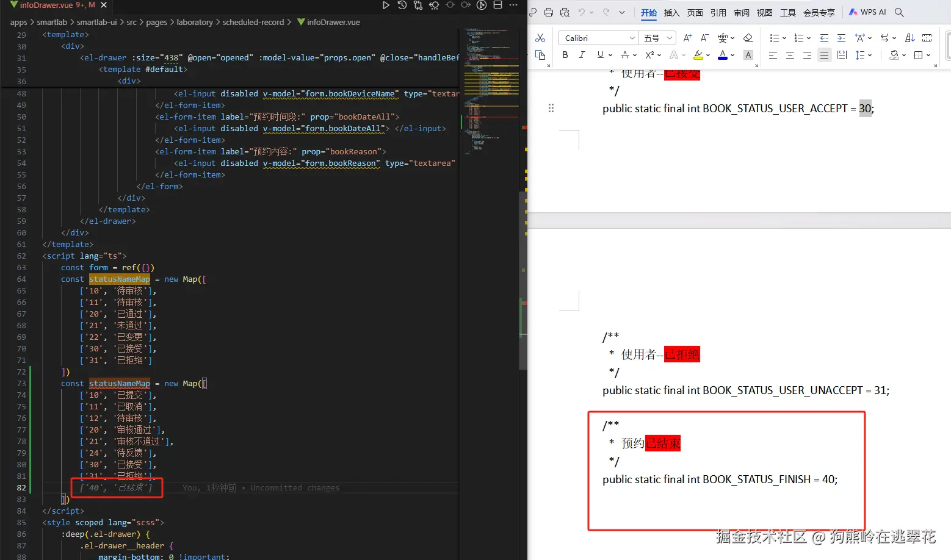Enable justified paragraph alignment
Screen dimensions: 951x560
[824, 55]
